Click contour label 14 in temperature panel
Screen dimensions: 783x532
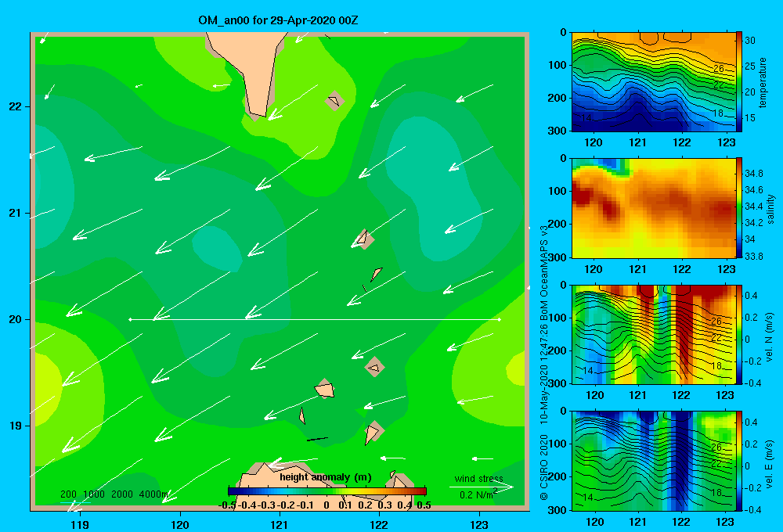tap(586, 118)
